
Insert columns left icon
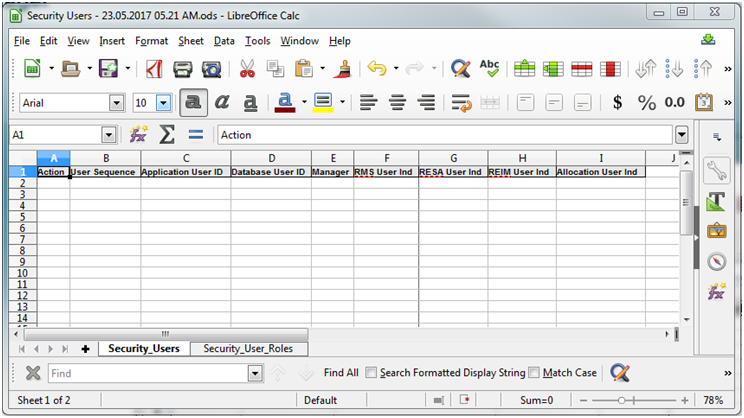pos(553,69)
